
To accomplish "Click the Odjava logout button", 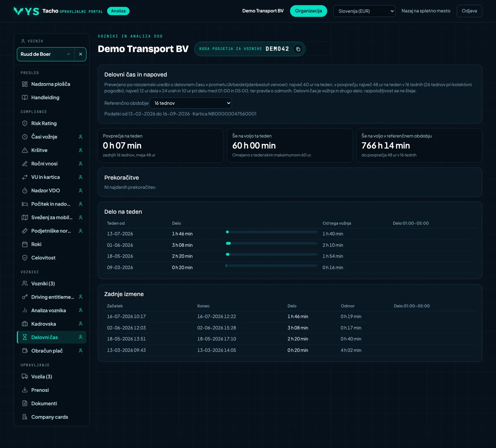I will click(x=469, y=11).
